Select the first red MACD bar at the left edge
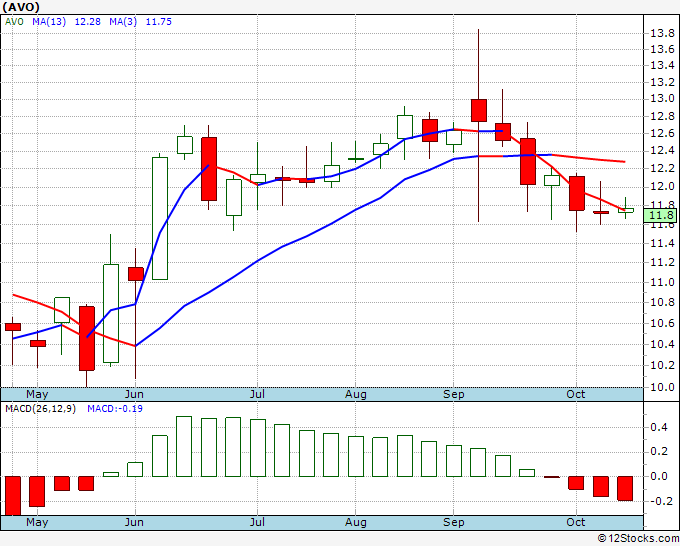680x546 pixels. click(12, 496)
